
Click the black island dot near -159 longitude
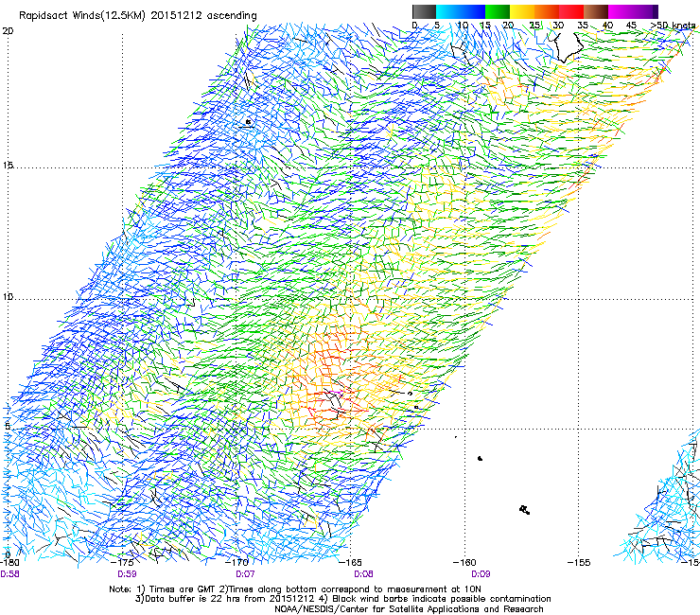point(480,458)
